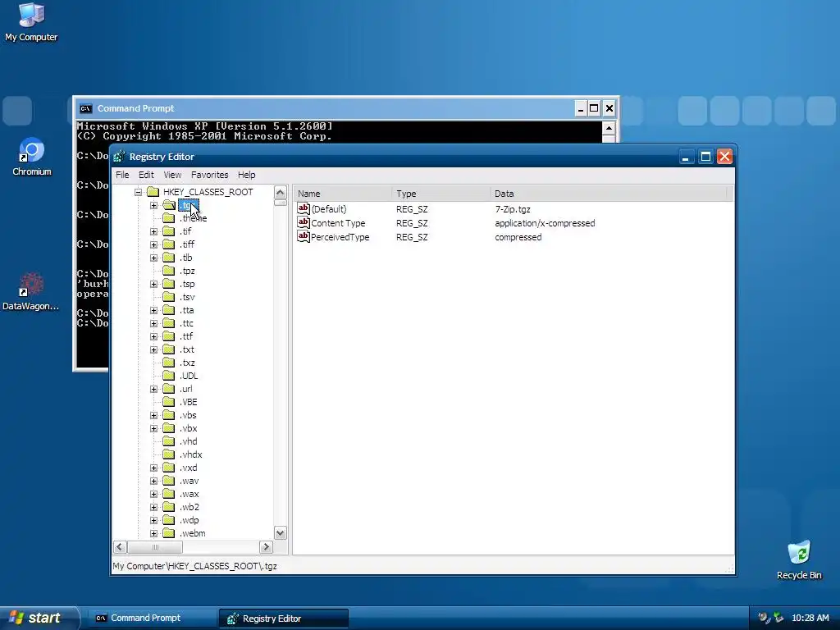Open the View menu in Registry Editor
The height and width of the screenshot is (630, 840).
(172, 175)
